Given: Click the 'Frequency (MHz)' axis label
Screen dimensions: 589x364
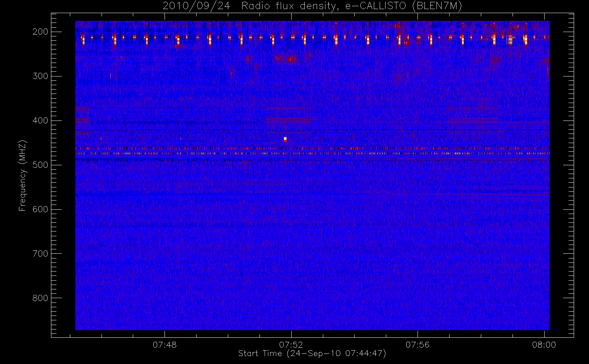Looking at the screenshot, I should pyautogui.click(x=23, y=175).
